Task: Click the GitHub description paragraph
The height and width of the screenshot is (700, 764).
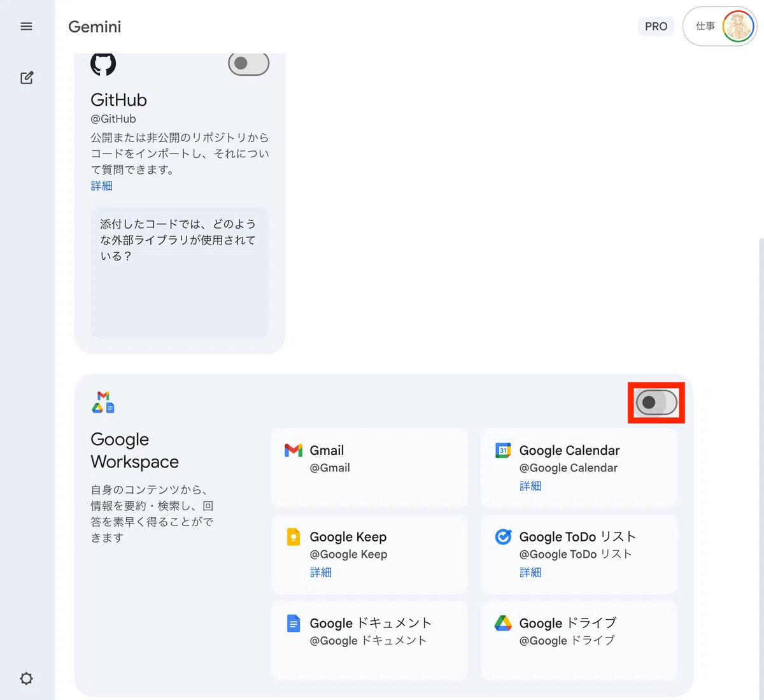Action: click(x=180, y=154)
